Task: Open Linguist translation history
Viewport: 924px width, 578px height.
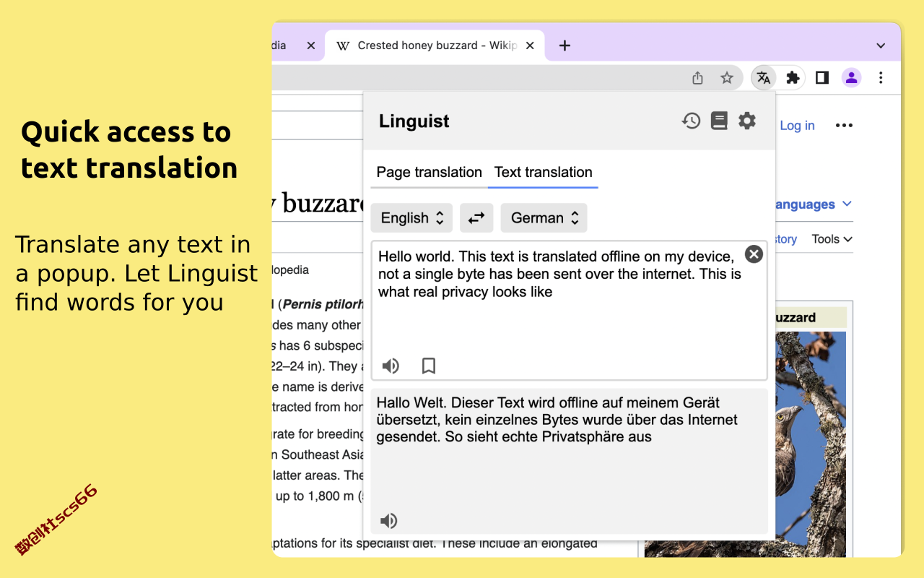Action: (x=692, y=121)
